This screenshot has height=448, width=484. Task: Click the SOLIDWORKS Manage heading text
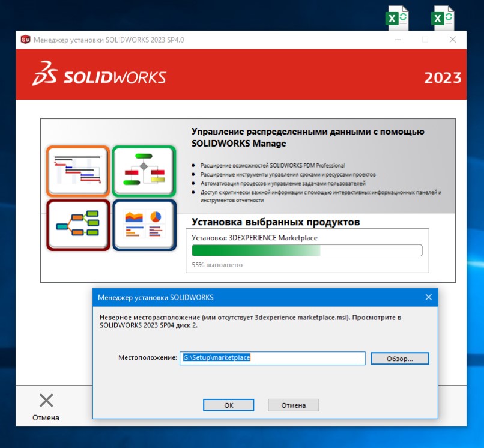click(307, 138)
